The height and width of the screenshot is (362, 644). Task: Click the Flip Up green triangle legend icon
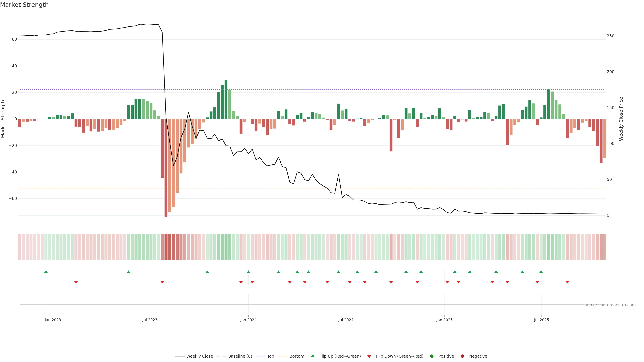(x=312, y=356)
